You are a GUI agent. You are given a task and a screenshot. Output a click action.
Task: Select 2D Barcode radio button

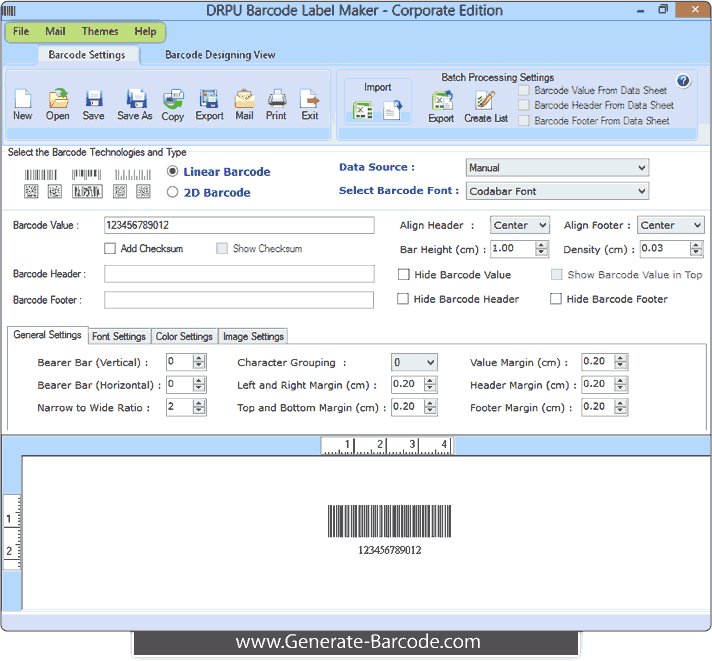pyautogui.click(x=173, y=192)
